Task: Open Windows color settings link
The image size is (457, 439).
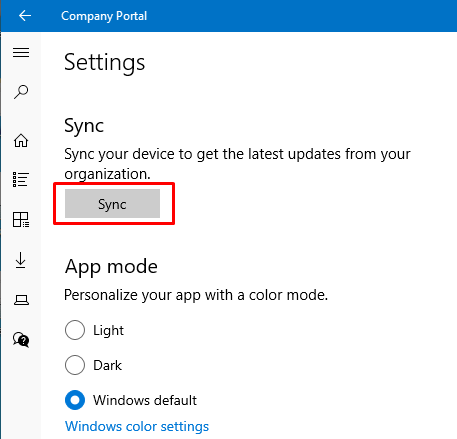Action: pyautogui.click(x=137, y=426)
